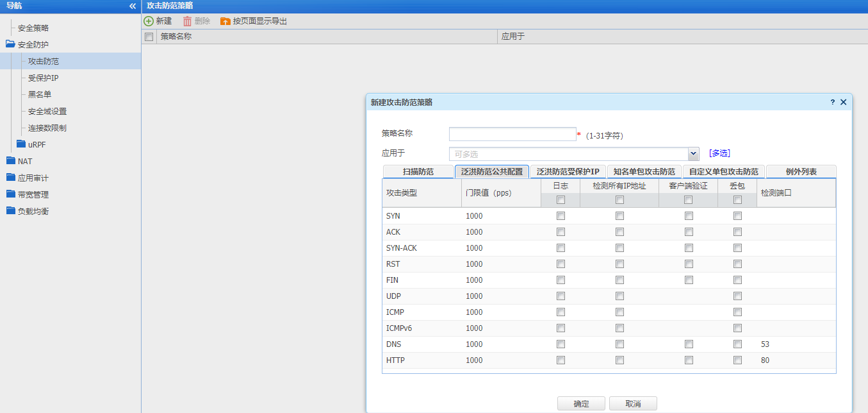868x413 pixels.
Task: Switch to the 扫描防范 tab
Action: [x=418, y=172]
